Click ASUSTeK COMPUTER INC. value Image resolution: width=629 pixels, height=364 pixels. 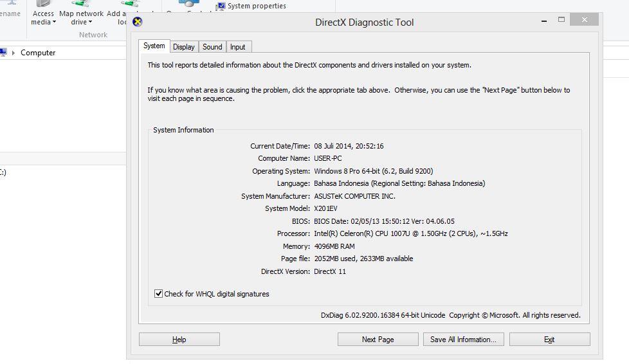[x=354, y=196]
